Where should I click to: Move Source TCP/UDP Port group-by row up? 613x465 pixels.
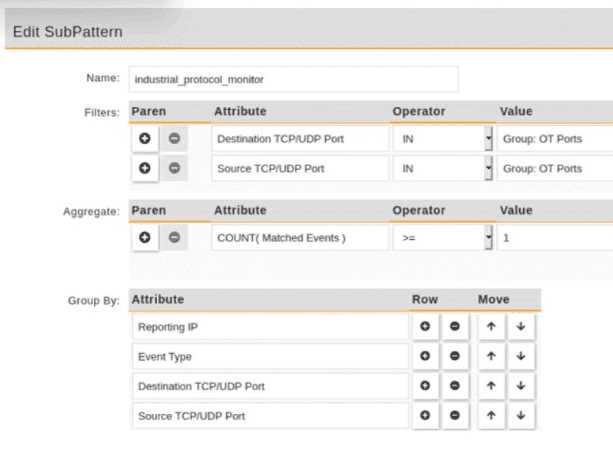pyautogui.click(x=491, y=414)
